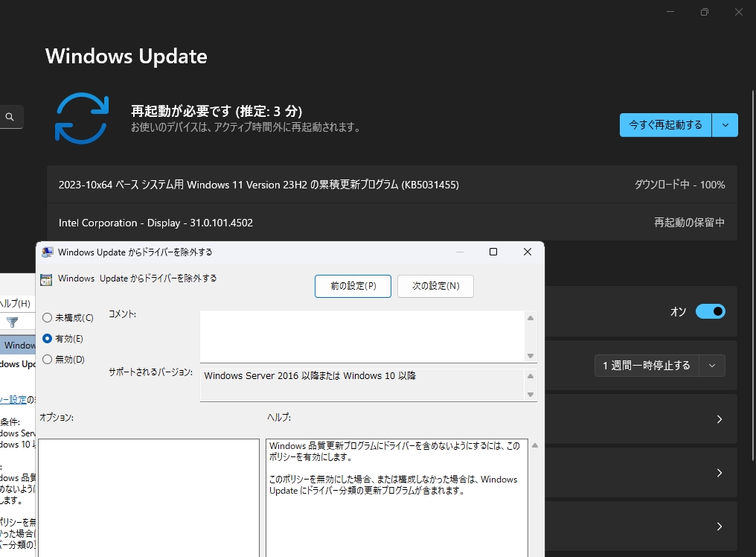Image resolution: width=756 pixels, height=557 pixels.
Task: Click supported versions scroll down arrow
Action: tap(531, 395)
